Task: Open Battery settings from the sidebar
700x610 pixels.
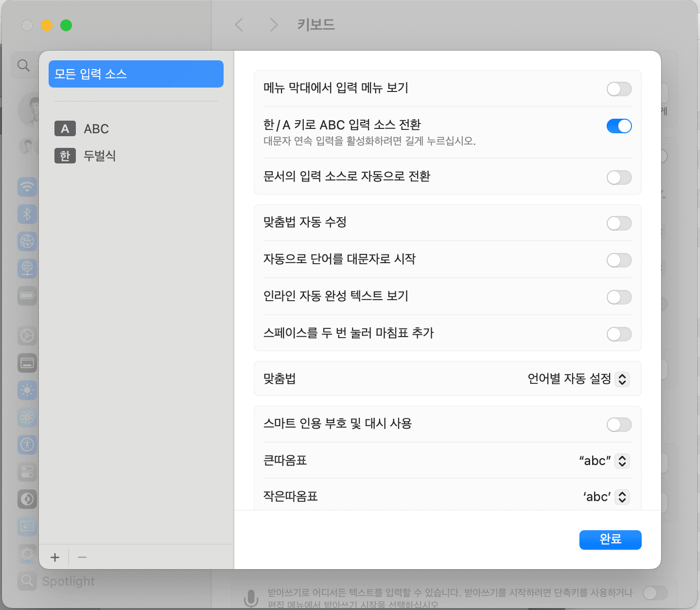Action: click(27, 295)
